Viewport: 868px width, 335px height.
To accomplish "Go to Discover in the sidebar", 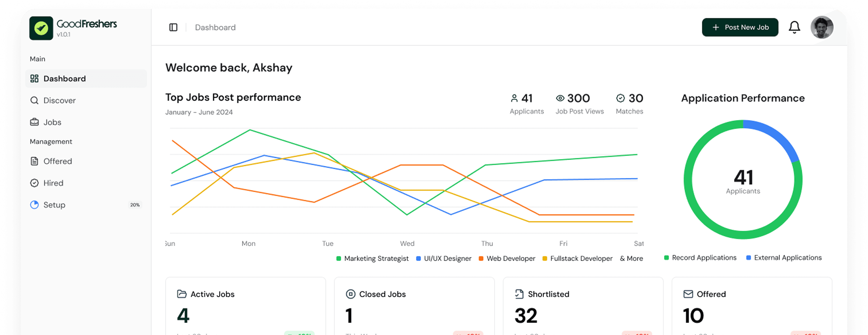I will [x=59, y=100].
